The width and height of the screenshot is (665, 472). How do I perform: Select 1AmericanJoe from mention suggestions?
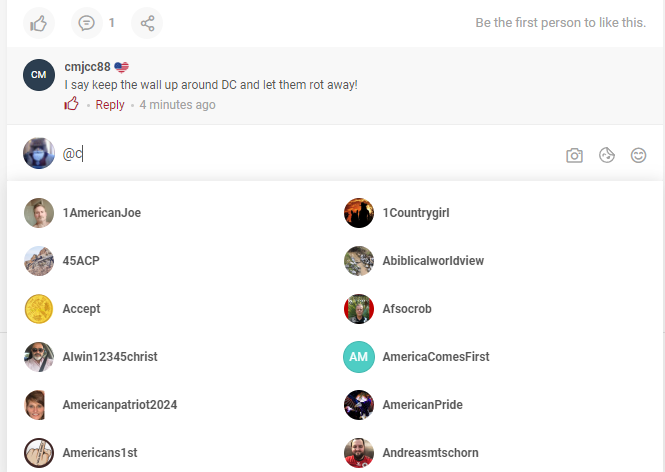pyautogui.click(x=172, y=213)
